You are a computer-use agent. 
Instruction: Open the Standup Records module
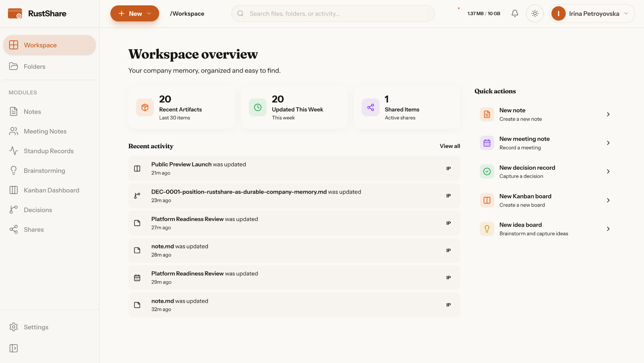click(x=49, y=151)
